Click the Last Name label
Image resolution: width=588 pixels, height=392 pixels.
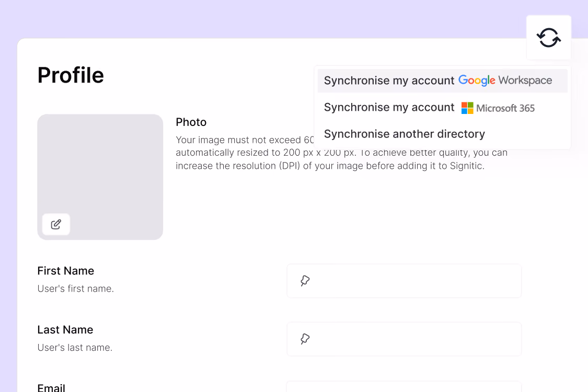[65, 330]
